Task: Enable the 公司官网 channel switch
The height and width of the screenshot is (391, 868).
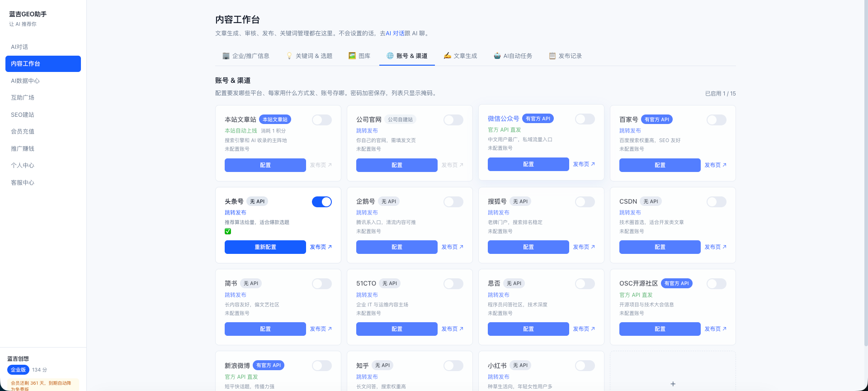Action: tap(453, 120)
